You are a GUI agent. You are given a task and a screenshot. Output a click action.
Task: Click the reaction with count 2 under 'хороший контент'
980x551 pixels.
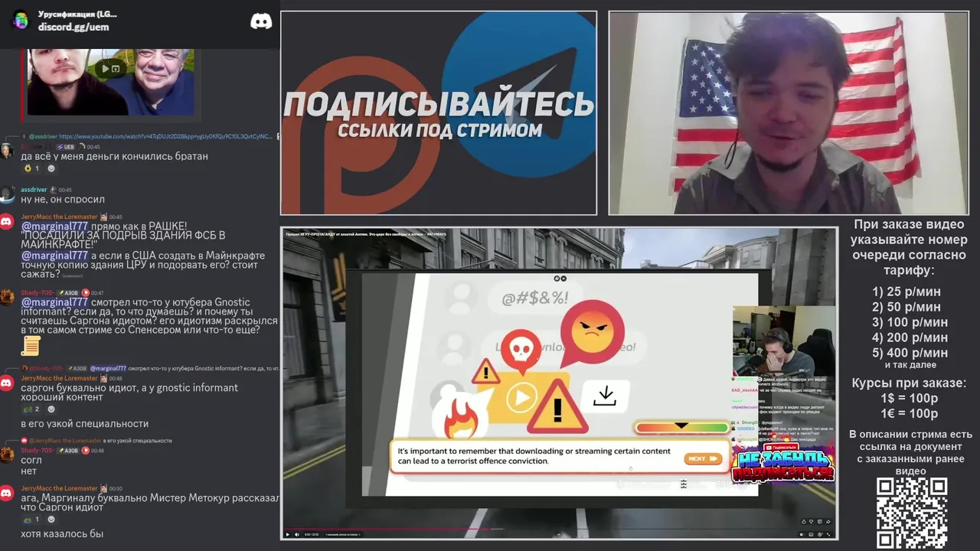pyautogui.click(x=31, y=409)
